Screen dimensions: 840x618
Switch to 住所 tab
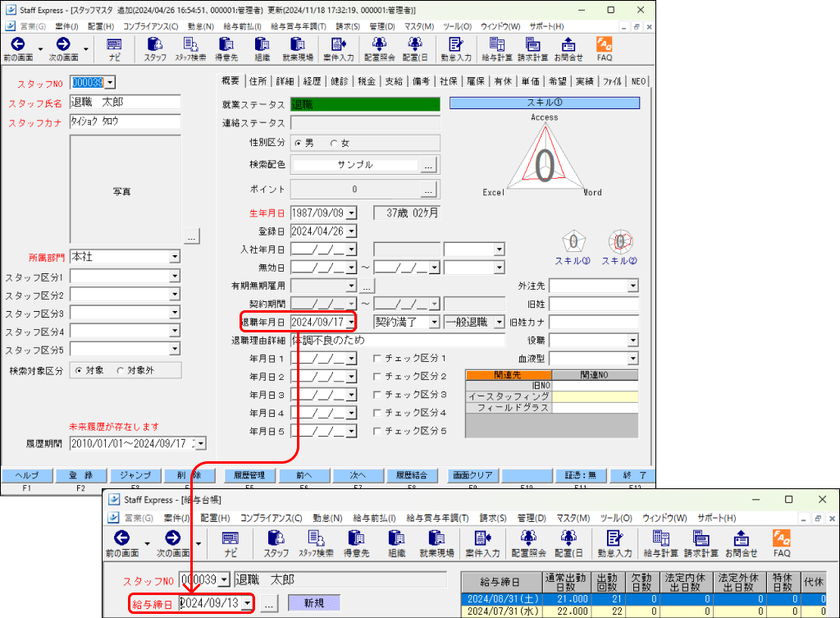pos(258,81)
